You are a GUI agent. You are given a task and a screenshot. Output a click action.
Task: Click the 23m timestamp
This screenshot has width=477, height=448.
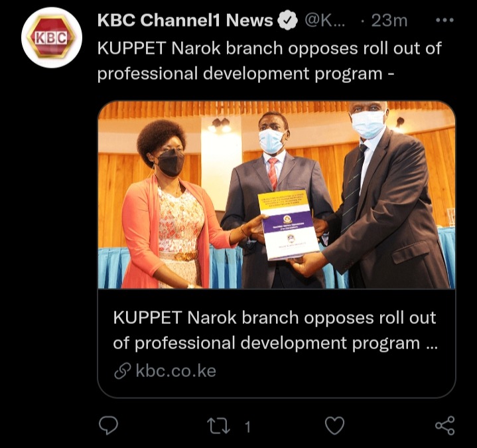click(x=389, y=21)
